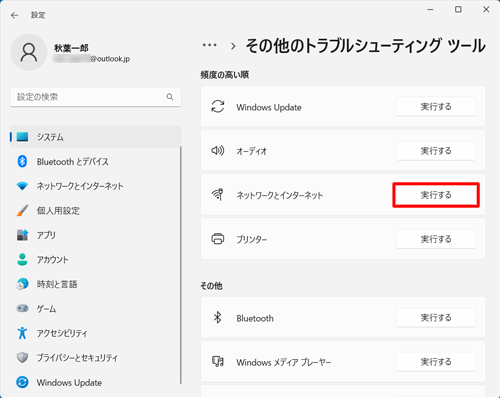Click the アプリ sidebar icon
This screenshot has height=398, width=500.
[x=22, y=235]
